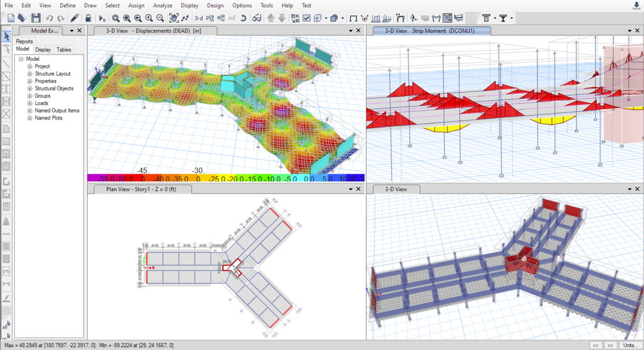Open the Model Explorer panel dropdown arrow
The height and width of the screenshot is (350, 644).
(72, 30)
